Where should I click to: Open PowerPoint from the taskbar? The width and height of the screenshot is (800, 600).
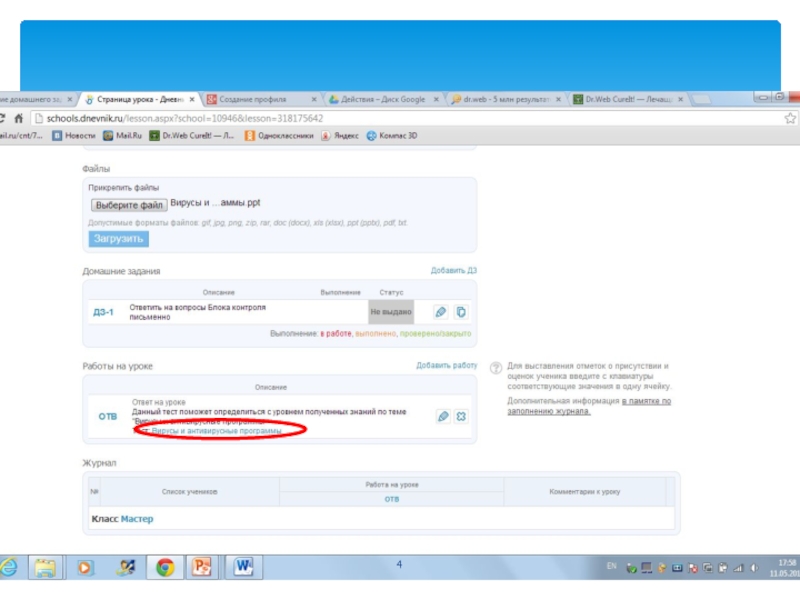(x=203, y=567)
